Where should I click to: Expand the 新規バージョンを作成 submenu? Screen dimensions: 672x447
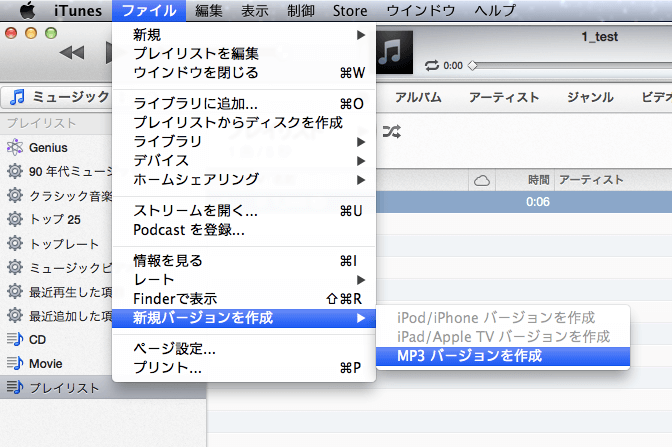tap(244, 318)
